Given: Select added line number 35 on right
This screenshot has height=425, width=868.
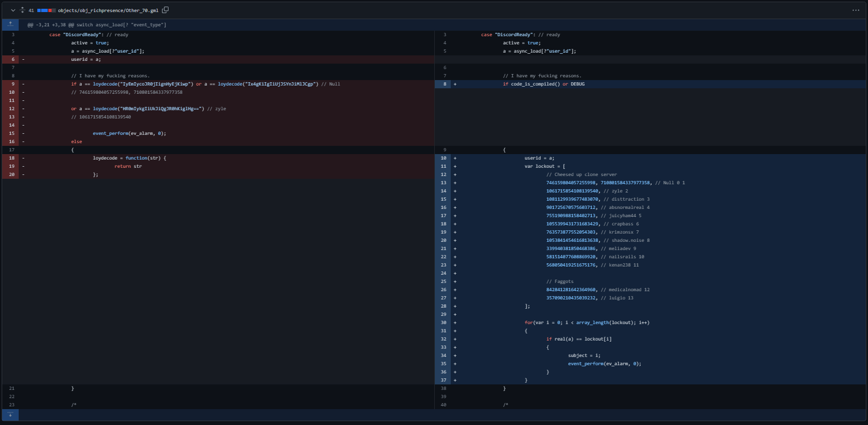Looking at the screenshot, I should [x=444, y=364].
